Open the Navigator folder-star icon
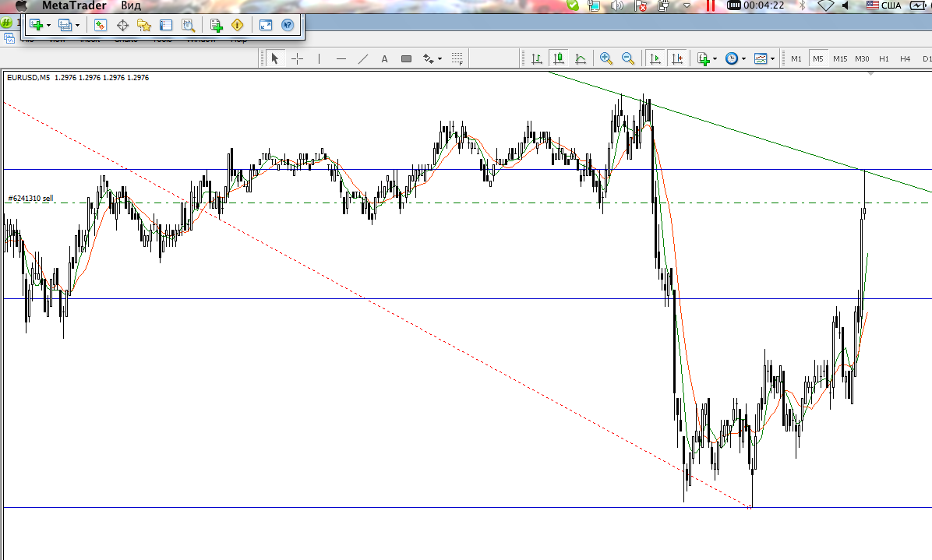 tap(144, 25)
